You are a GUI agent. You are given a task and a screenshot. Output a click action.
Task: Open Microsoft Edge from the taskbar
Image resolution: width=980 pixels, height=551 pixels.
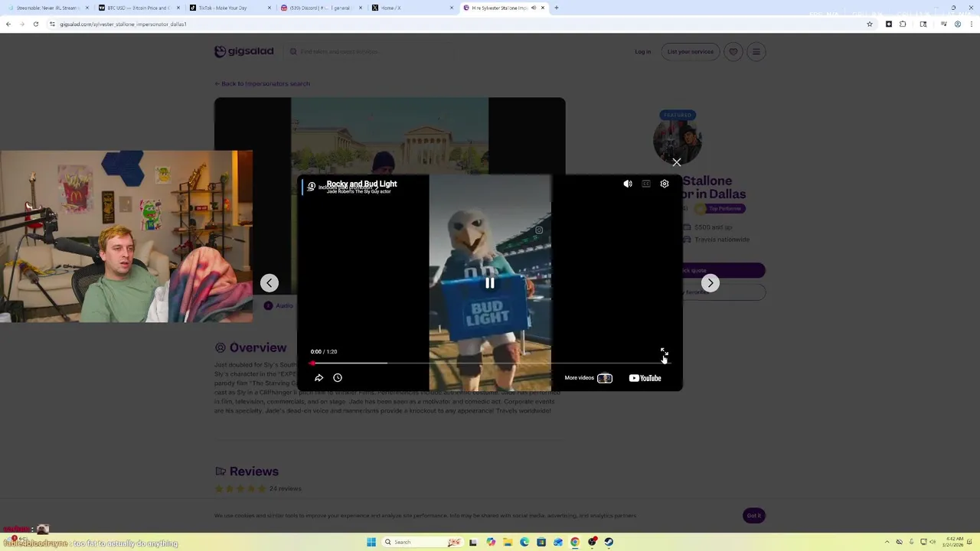[x=524, y=542]
